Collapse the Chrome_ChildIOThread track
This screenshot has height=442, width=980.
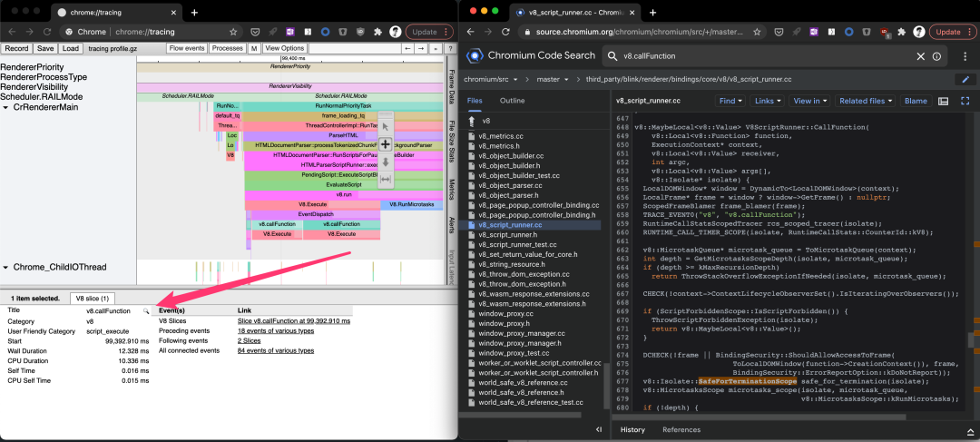[5, 267]
